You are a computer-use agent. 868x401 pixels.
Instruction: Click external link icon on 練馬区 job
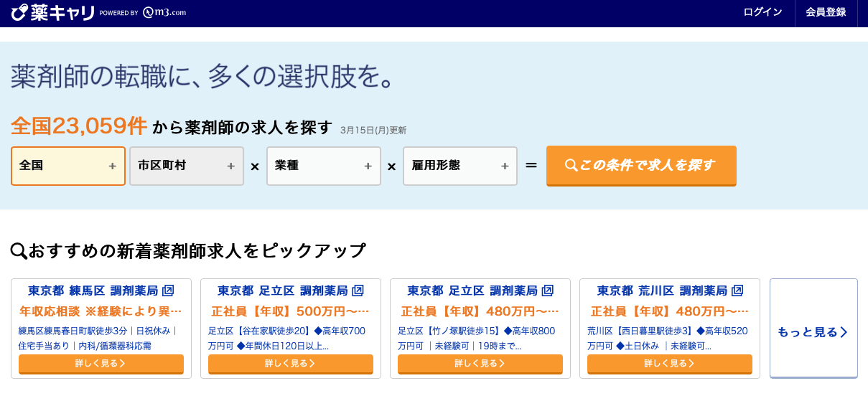click(x=168, y=291)
